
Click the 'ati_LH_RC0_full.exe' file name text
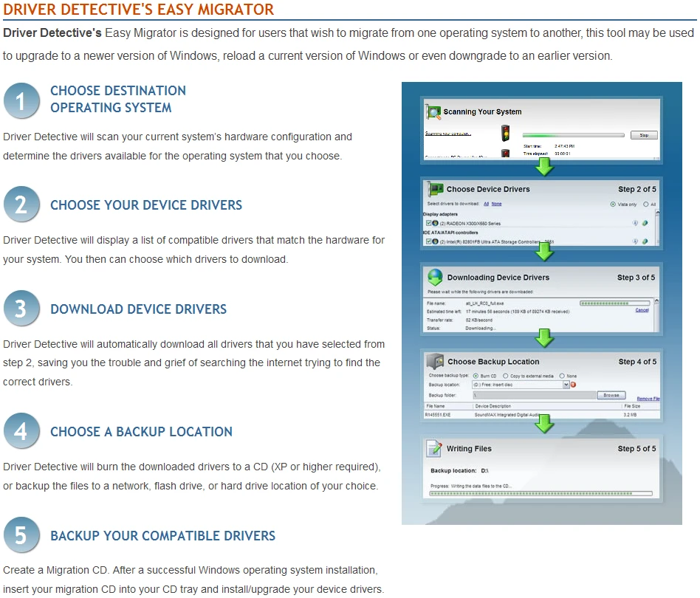[485, 303]
